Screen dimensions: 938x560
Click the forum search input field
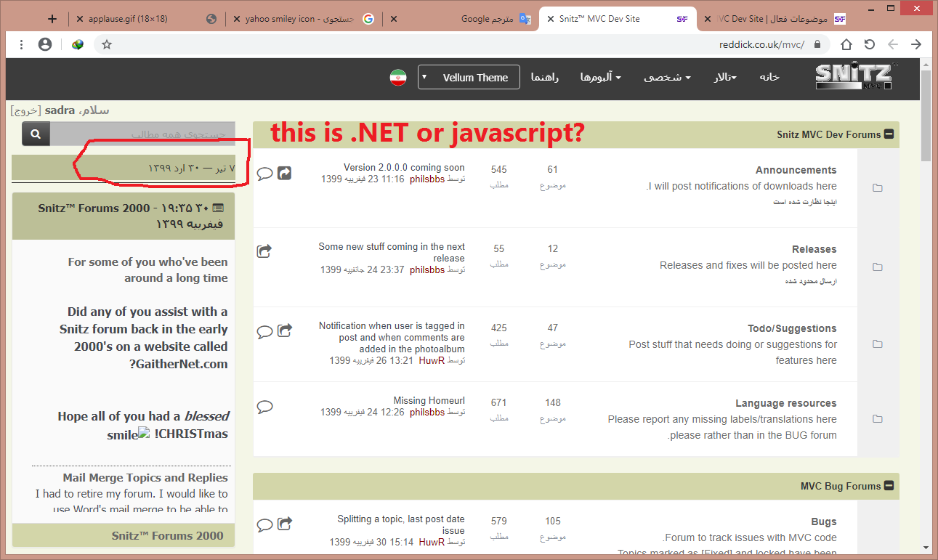pos(142,134)
